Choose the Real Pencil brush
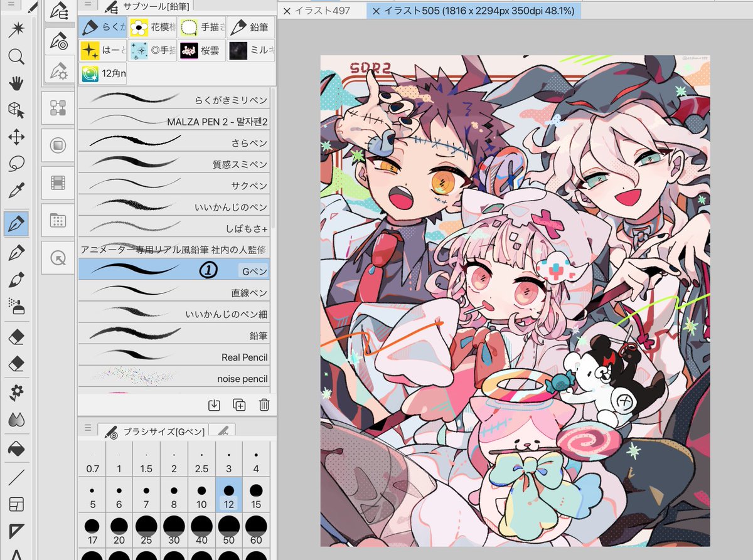The image size is (753, 560). click(174, 356)
